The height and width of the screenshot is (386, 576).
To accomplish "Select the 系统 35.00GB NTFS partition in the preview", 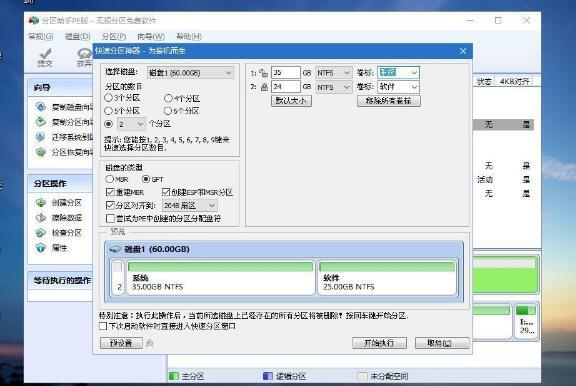I will (220, 278).
